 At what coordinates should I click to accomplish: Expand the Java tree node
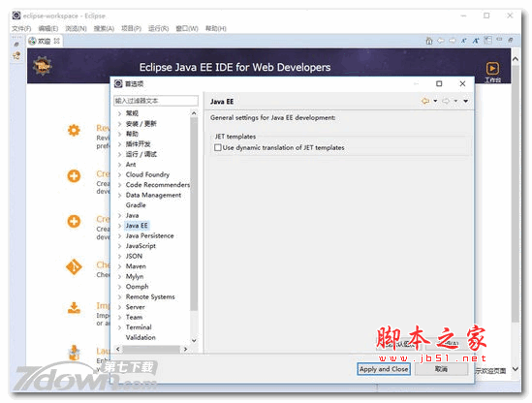click(x=119, y=215)
